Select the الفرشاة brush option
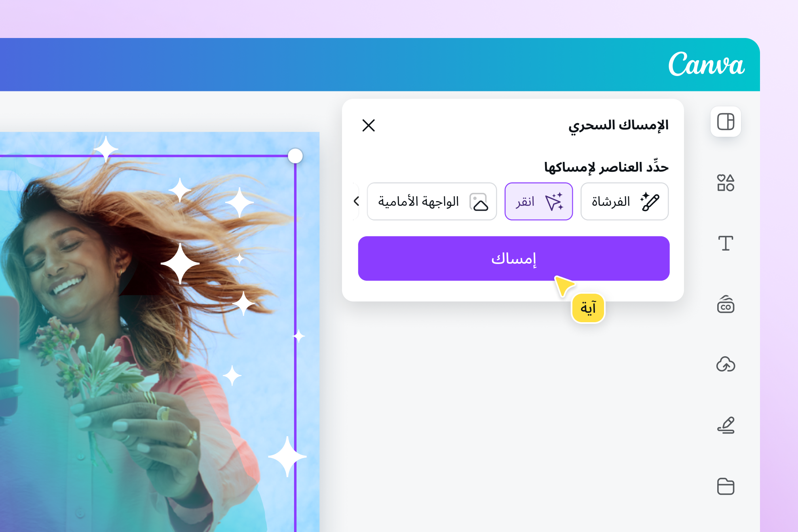The image size is (798, 532). click(624, 201)
